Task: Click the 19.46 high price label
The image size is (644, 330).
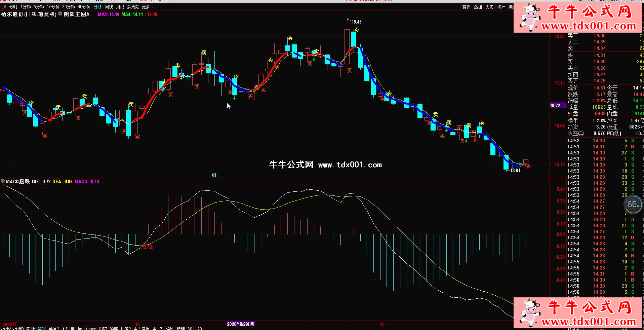Action: coord(357,22)
